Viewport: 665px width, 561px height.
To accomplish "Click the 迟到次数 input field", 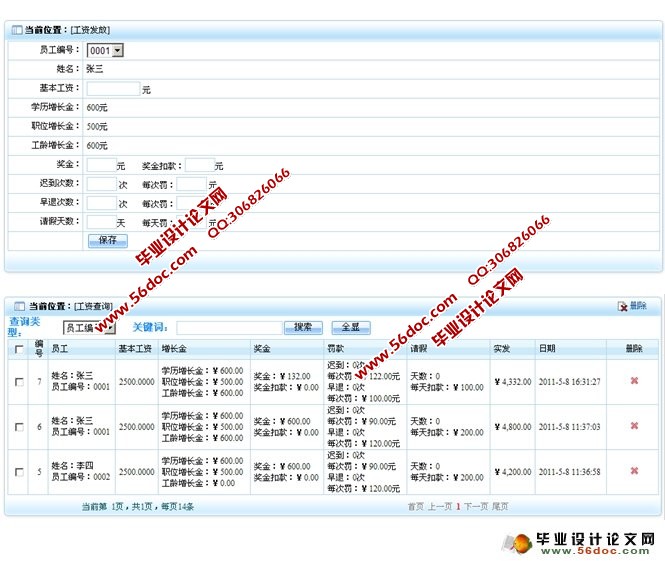I will click(x=102, y=184).
